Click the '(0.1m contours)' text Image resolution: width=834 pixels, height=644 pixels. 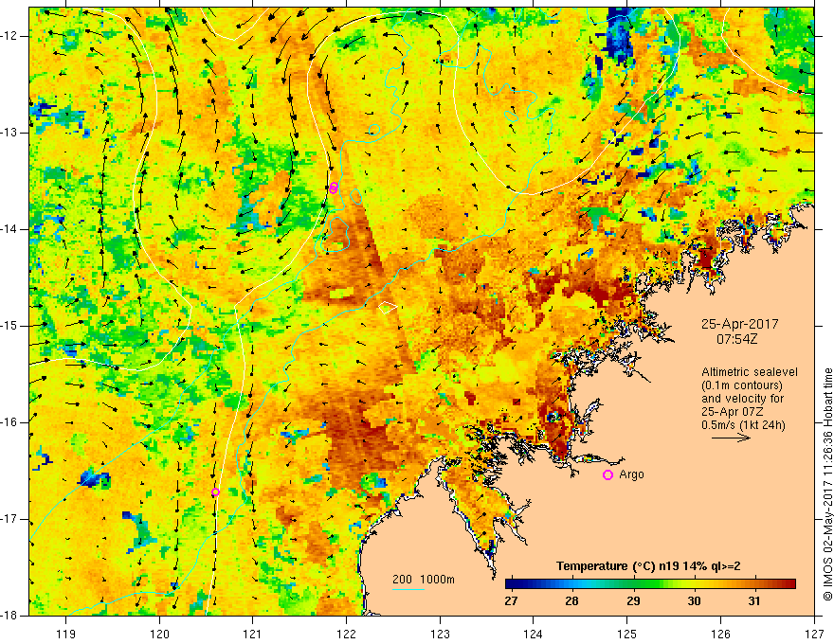(741, 385)
